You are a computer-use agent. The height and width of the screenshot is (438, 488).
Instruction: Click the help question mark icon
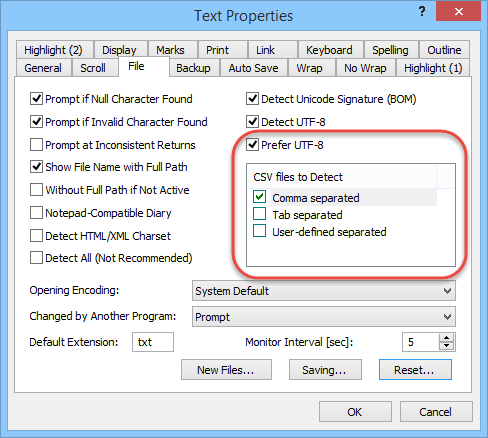click(422, 12)
